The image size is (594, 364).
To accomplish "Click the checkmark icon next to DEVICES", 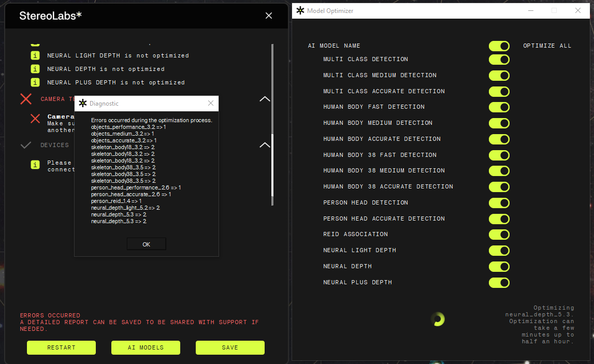I will click(26, 145).
